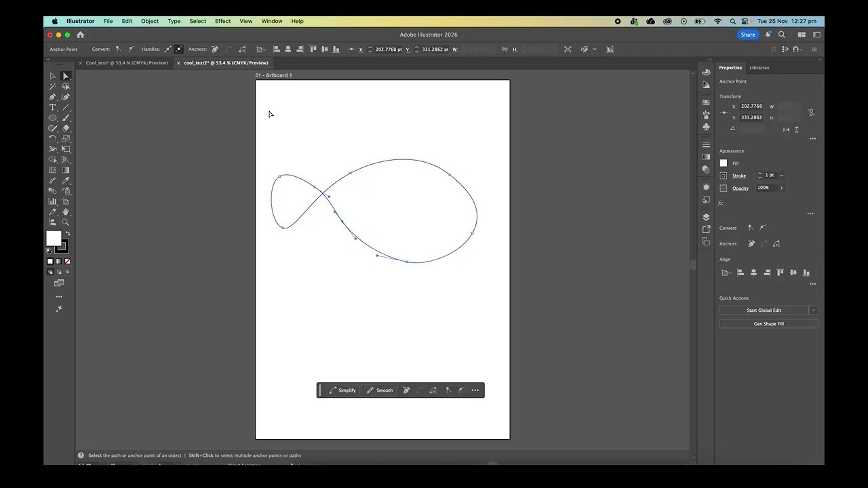Switch to Cool_text document tab
868x488 pixels.
click(x=127, y=63)
